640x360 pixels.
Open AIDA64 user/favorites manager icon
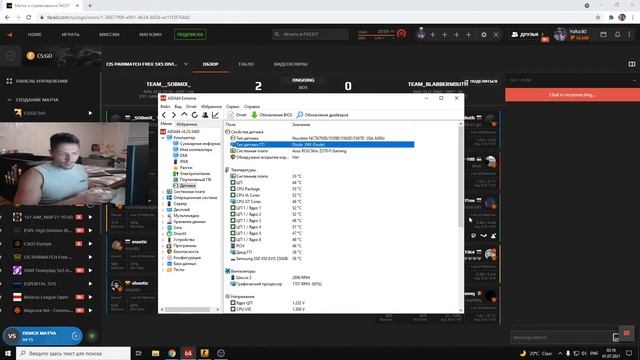[205, 115]
